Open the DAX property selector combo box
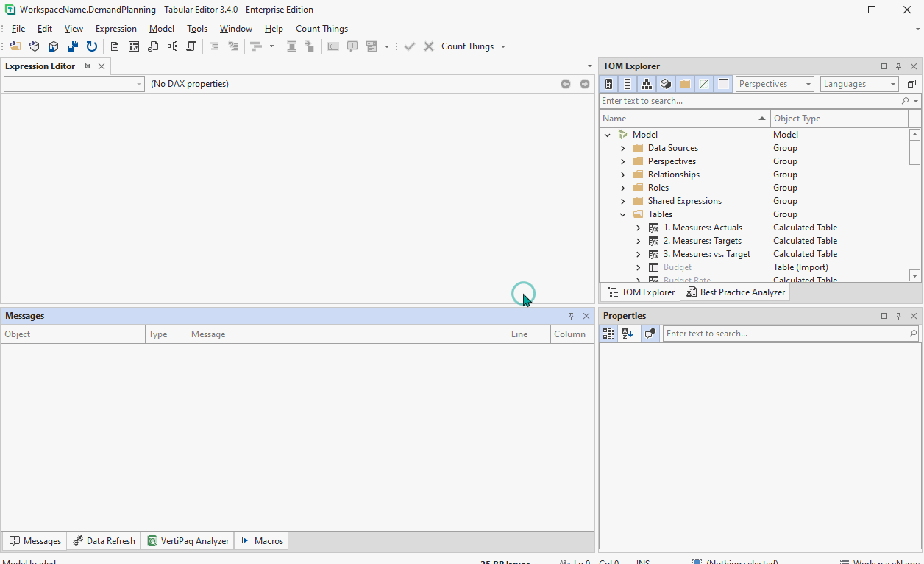This screenshot has width=924, height=564. point(74,84)
